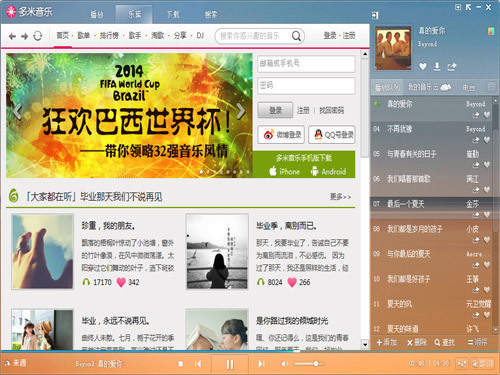Image resolution: width=500 pixels, height=375 pixels.
Task: Switch to the 下载 tab
Action: (x=173, y=14)
